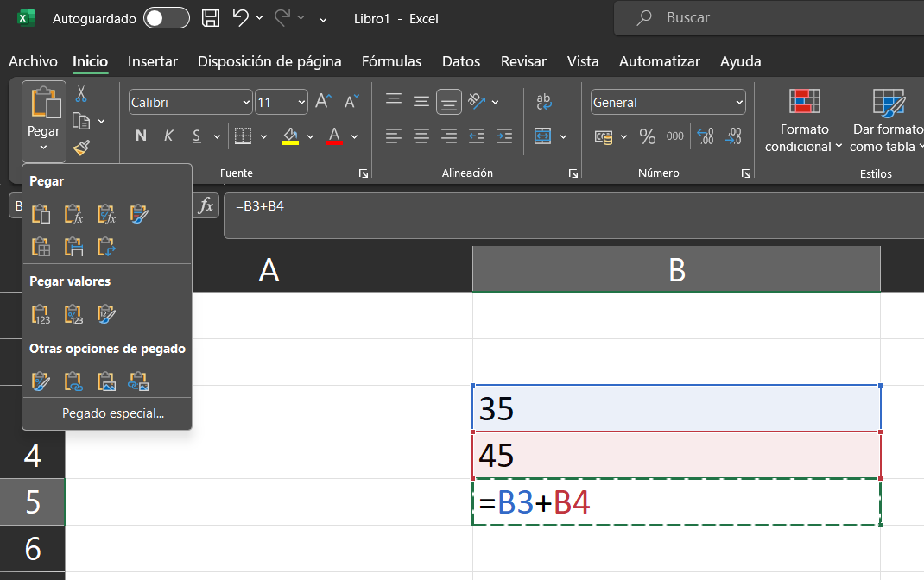Align text left

click(x=394, y=136)
